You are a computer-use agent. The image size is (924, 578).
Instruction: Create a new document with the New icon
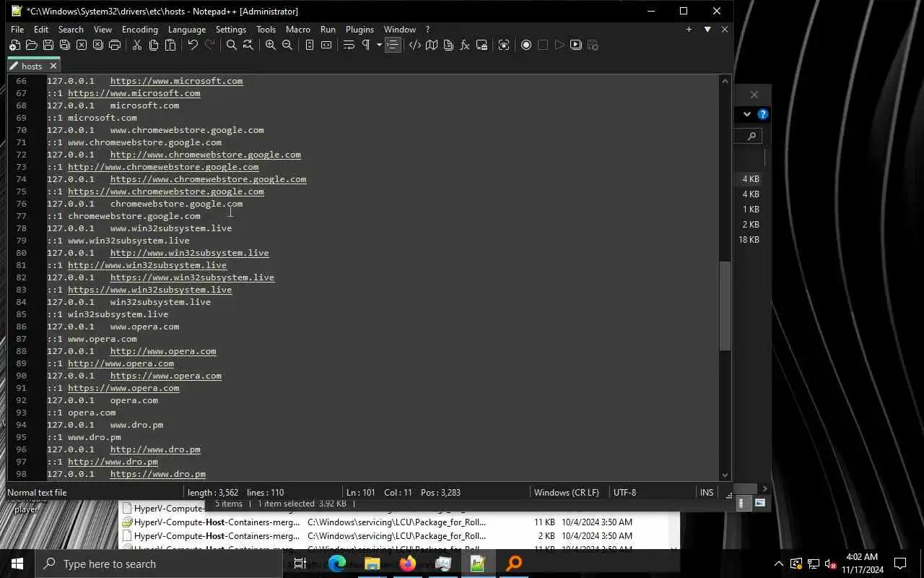14,45
